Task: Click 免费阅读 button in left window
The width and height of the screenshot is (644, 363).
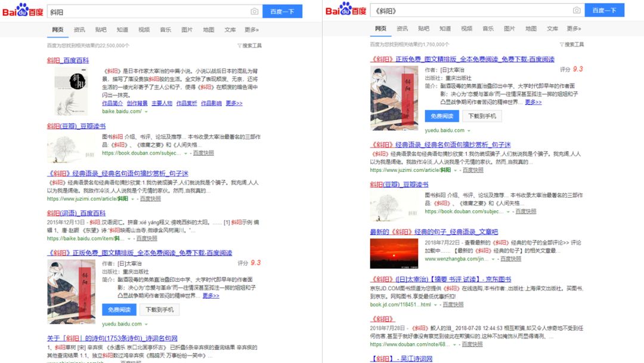Action: click(119, 309)
